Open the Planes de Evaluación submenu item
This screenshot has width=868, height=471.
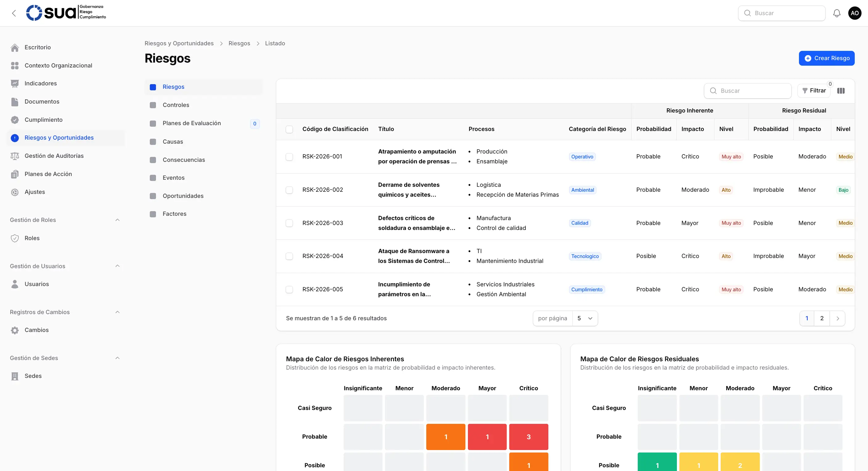[x=203, y=123]
